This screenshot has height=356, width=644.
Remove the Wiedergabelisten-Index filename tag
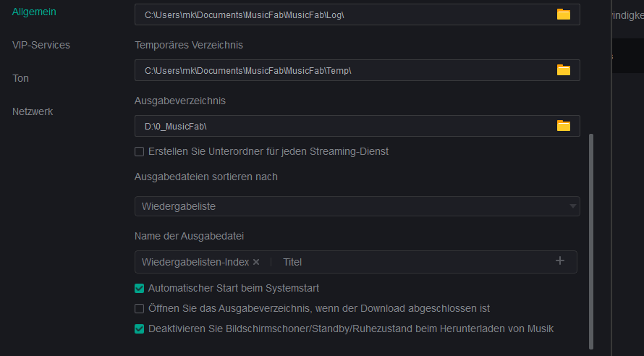pyautogui.click(x=256, y=262)
